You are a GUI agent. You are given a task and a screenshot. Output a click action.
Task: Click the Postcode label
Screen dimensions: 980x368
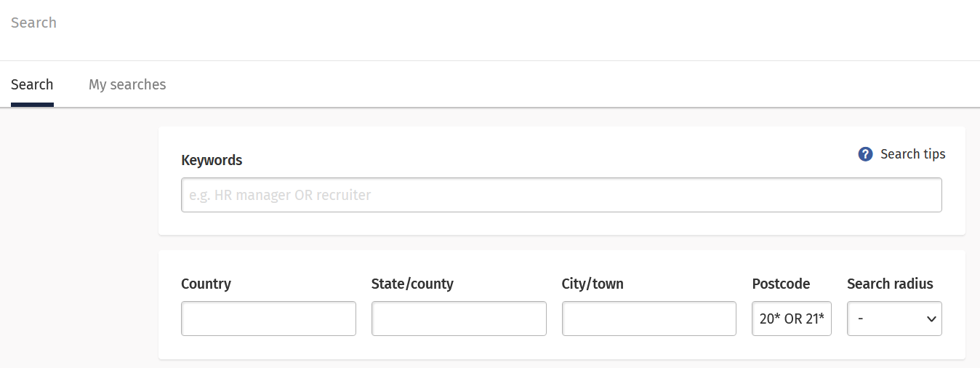pos(781,284)
